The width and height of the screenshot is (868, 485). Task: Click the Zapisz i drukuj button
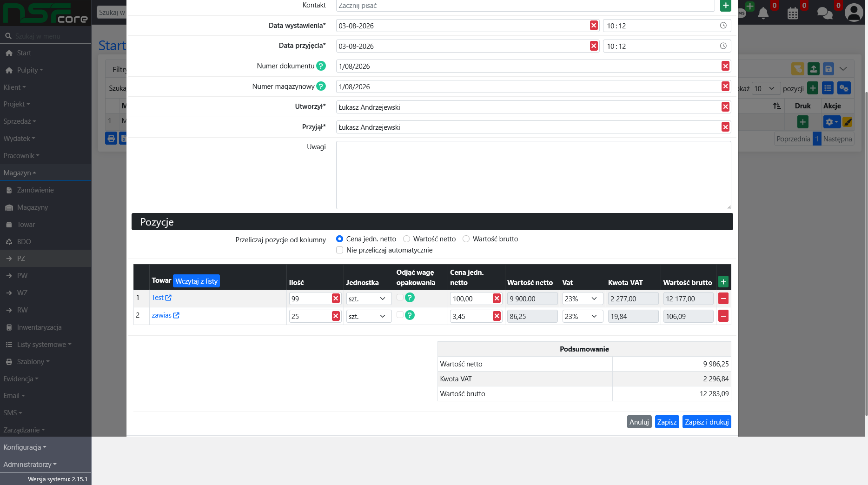tap(707, 422)
